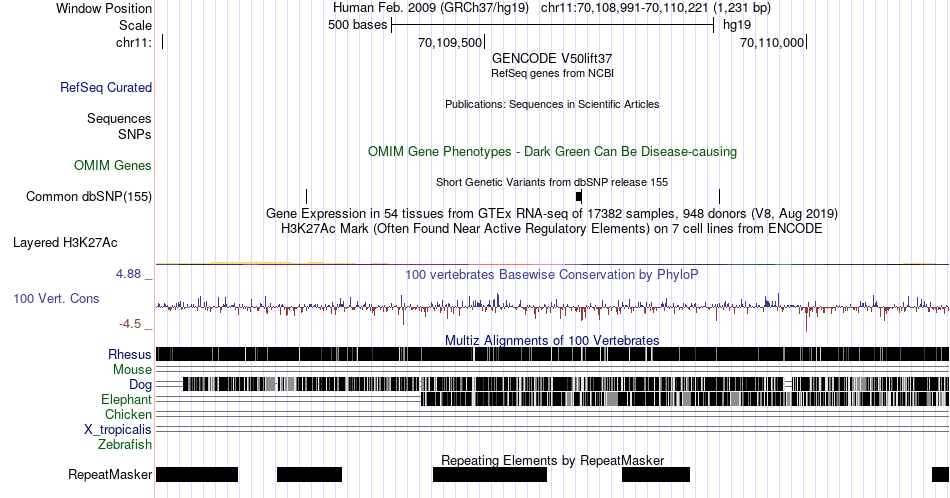Screen dimensions: 950x498
Task: Click the Elephant alignment bar
Action: coord(685,399)
